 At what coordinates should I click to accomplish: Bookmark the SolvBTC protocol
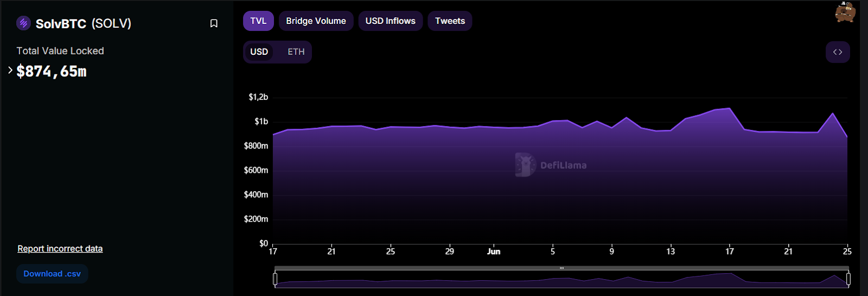214,23
